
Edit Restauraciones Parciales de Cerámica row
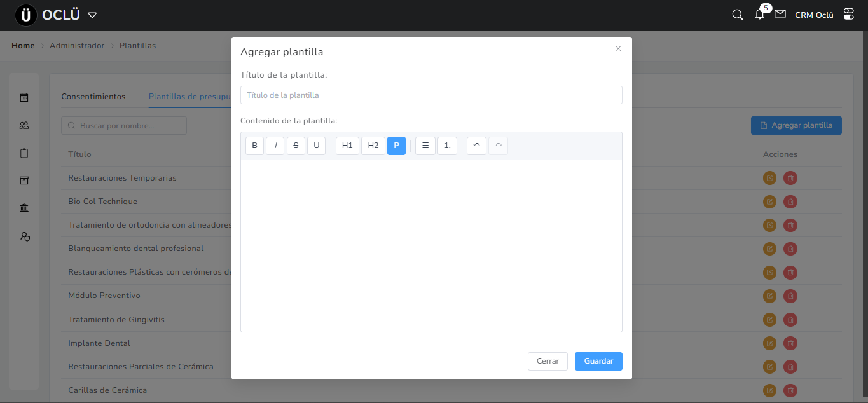point(769,367)
